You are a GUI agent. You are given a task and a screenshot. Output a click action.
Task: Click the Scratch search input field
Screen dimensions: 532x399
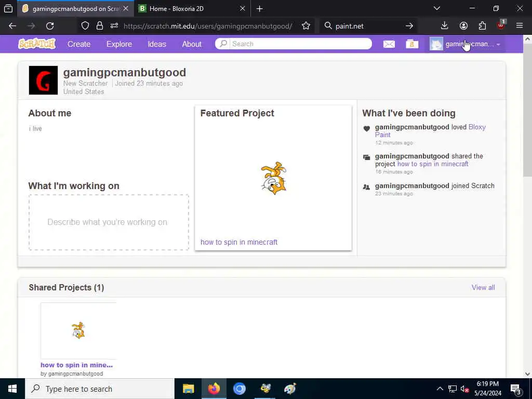click(x=301, y=44)
